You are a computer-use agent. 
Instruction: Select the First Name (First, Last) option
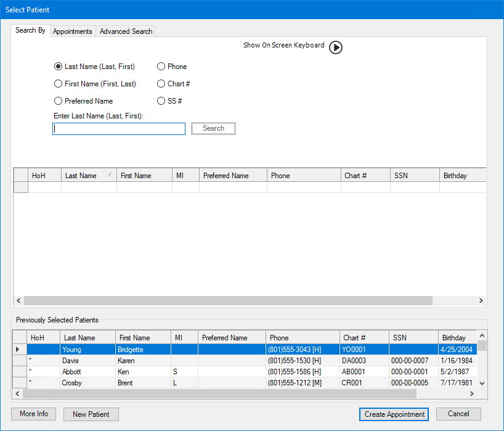click(x=58, y=84)
